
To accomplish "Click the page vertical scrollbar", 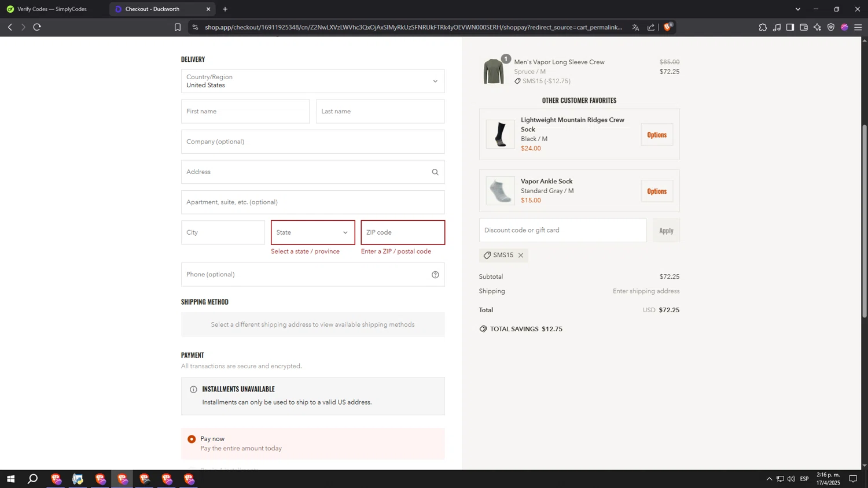I will tap(865, 221).
